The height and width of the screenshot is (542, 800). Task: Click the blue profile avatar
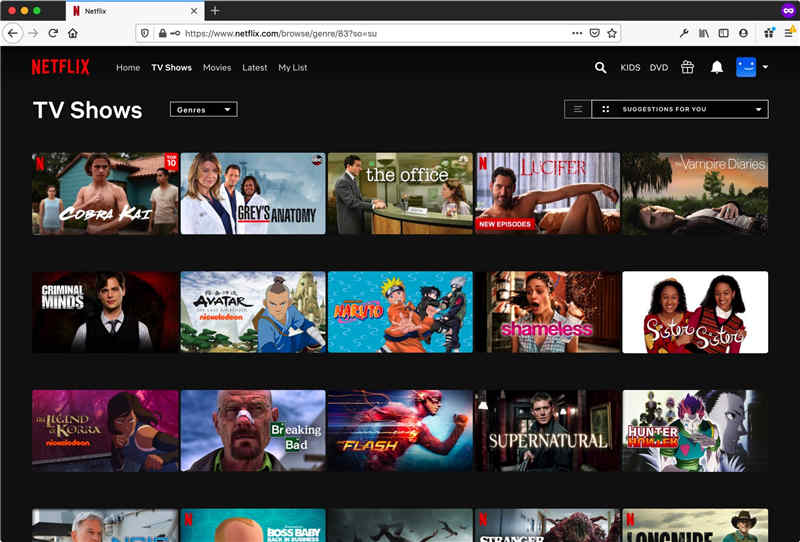[746, 67]
